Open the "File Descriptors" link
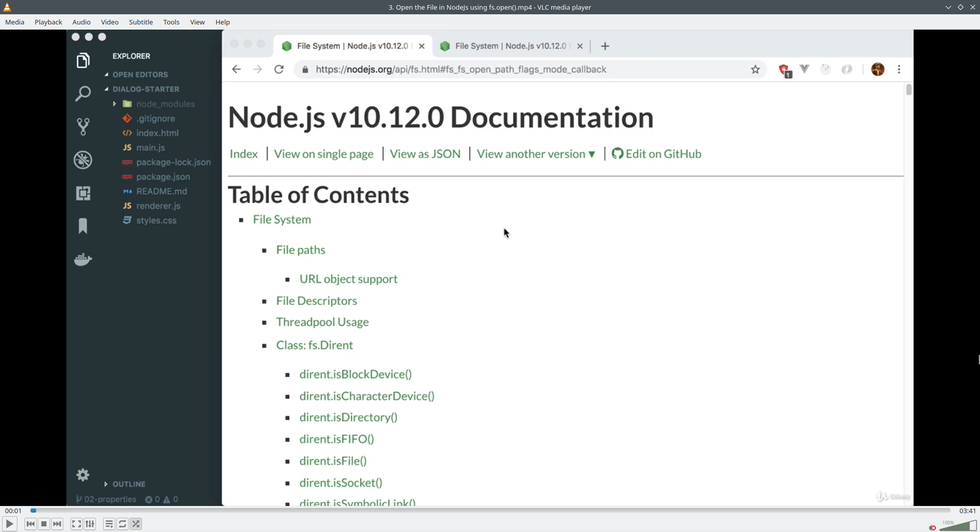 316,301
